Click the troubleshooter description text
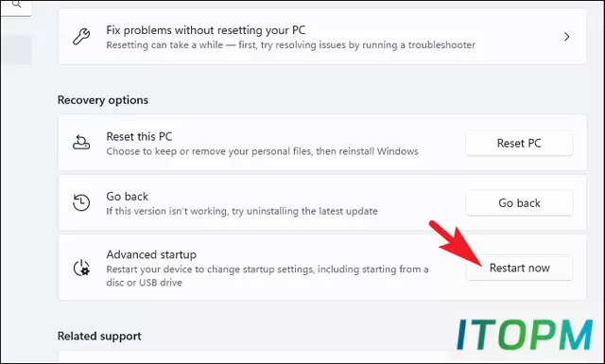Image resolution: width=605 pixels, height=364 pixels. pos(290,45)
